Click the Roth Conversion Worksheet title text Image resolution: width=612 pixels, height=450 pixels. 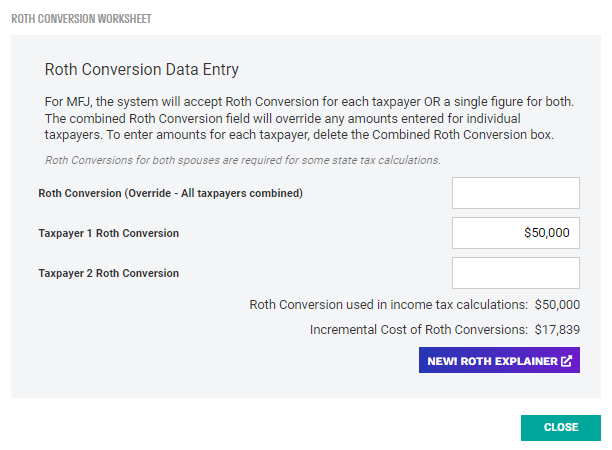82,19
